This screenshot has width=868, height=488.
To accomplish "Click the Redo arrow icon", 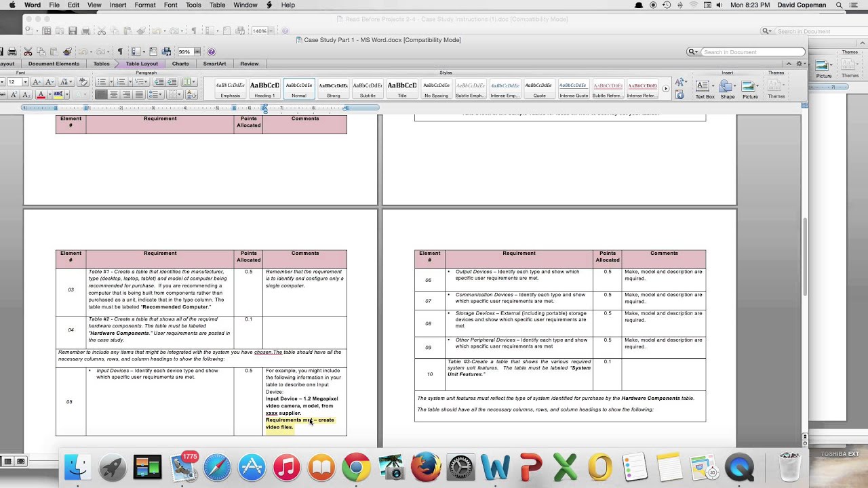I will [x=100, y=52].
